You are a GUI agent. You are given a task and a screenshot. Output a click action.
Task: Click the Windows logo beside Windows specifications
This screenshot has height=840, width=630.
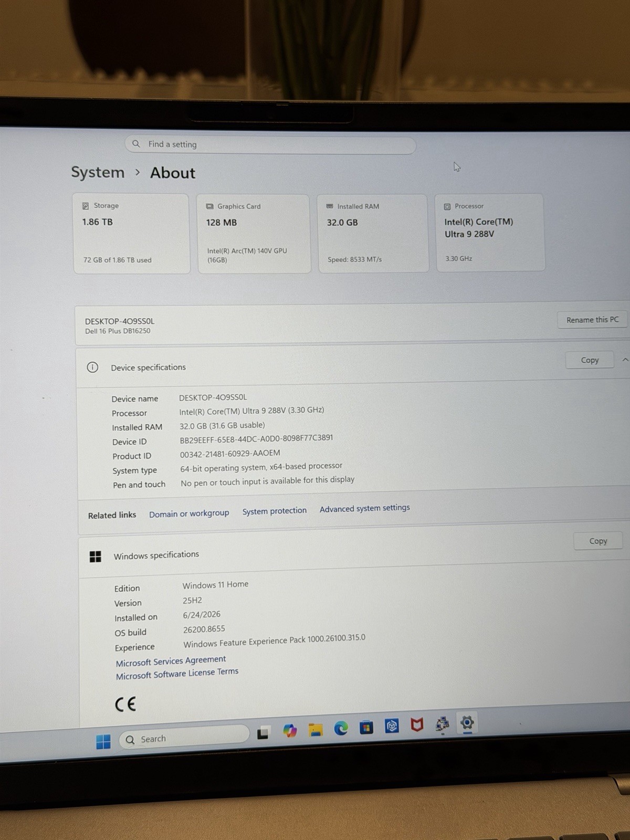pos(96,556)
